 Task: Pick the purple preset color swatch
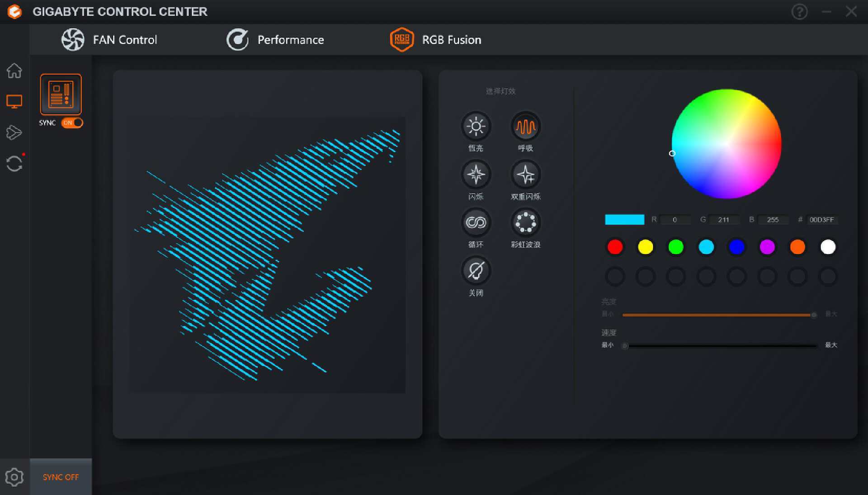767,247
